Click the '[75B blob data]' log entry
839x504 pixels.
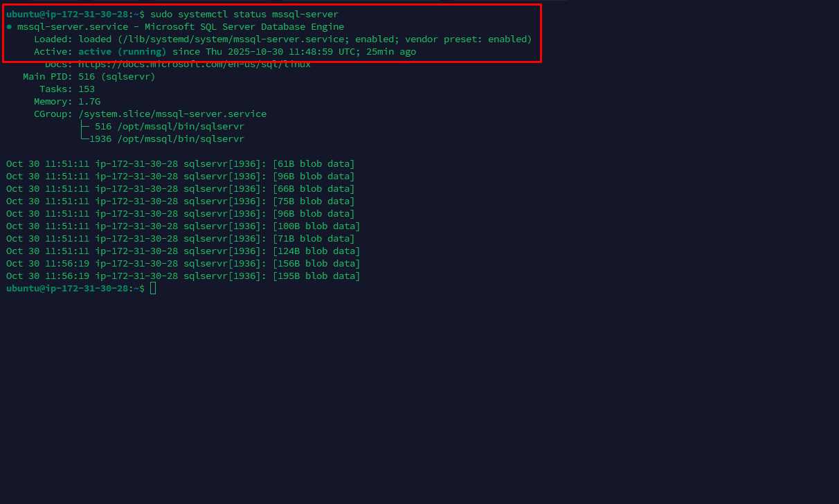(314, 201)
